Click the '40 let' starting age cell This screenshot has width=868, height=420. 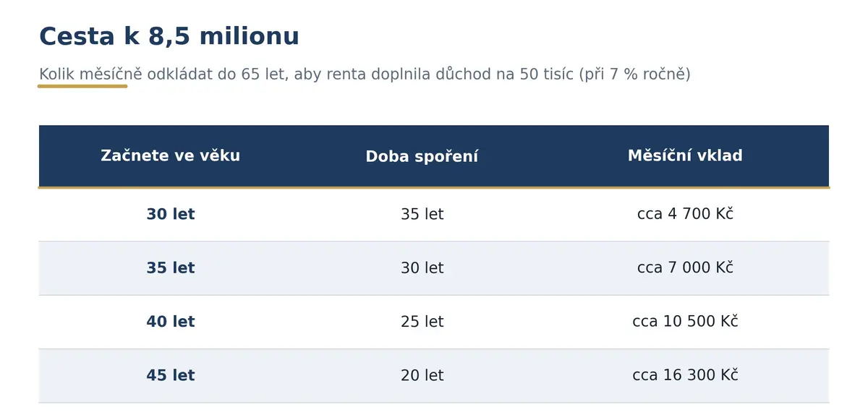tap(171, 322)
